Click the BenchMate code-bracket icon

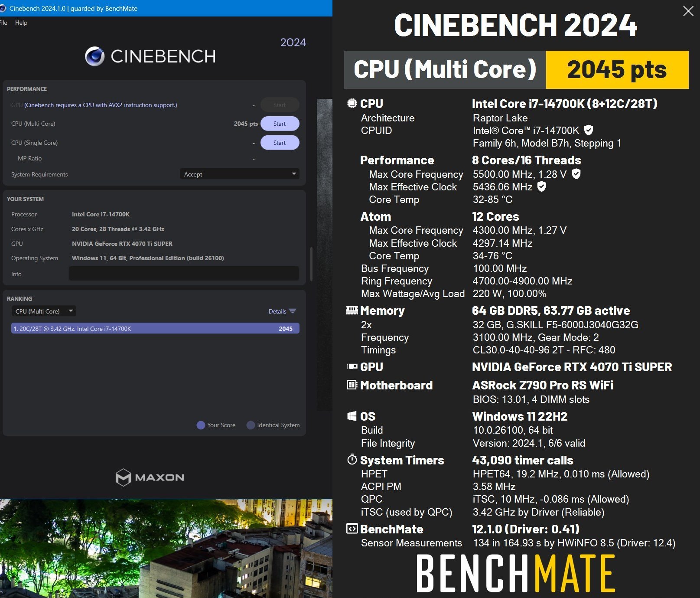point(352,529)
